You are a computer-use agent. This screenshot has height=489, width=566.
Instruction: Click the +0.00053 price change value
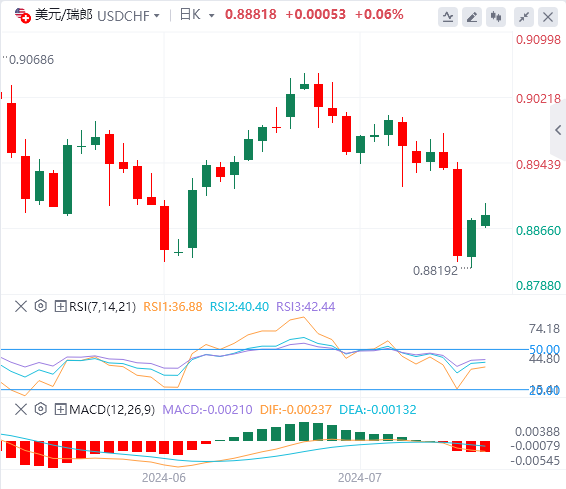pos(315,15)
